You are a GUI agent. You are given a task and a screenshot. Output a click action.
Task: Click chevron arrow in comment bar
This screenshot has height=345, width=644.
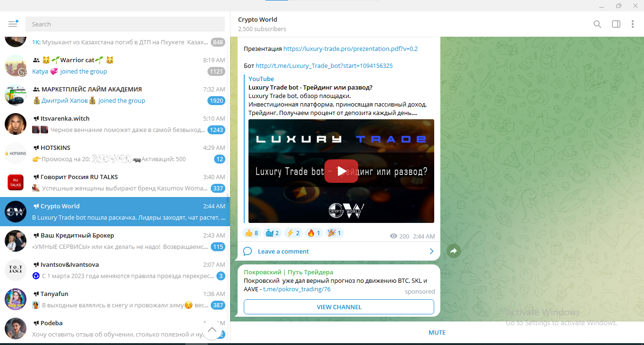pos(431,251)
